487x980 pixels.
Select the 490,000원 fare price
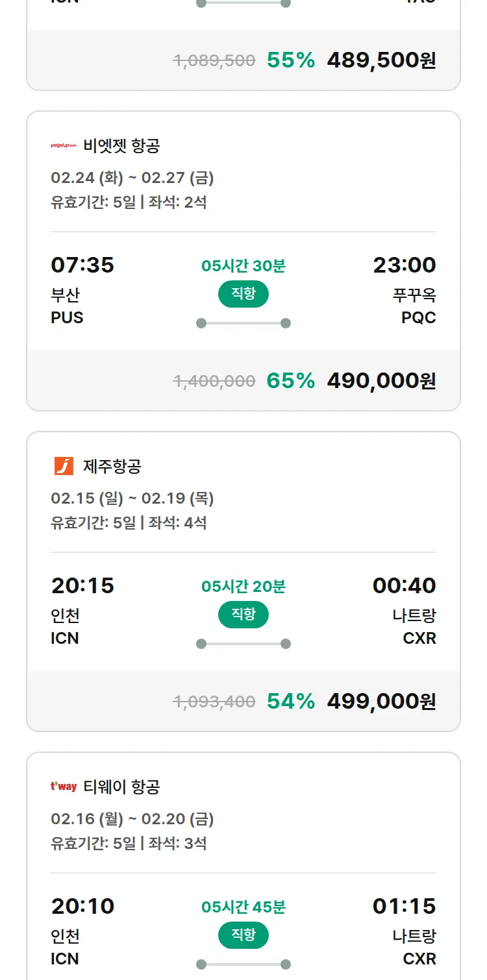[381, 380]
